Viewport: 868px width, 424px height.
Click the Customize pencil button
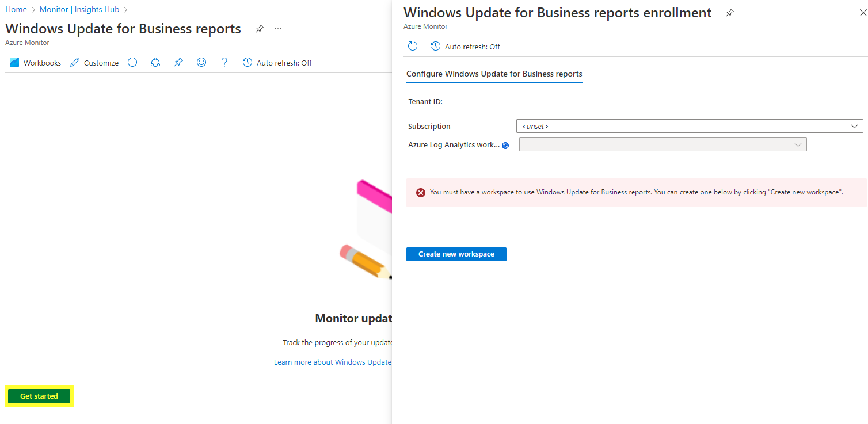(x=94, y=63)
